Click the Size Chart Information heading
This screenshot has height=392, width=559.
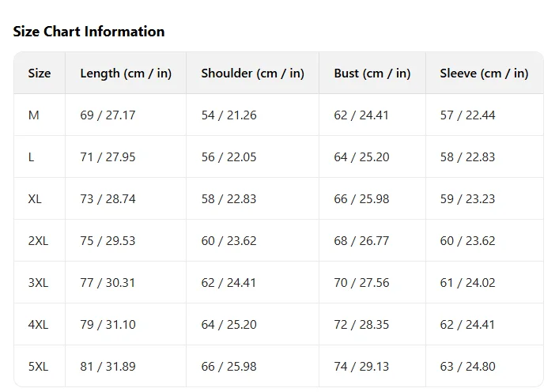click(89, 32)
